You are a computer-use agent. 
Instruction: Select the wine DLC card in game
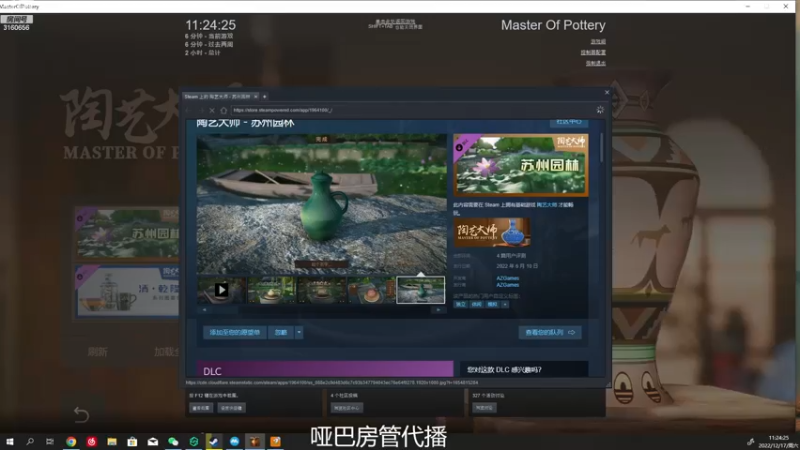tap(127, 291)
